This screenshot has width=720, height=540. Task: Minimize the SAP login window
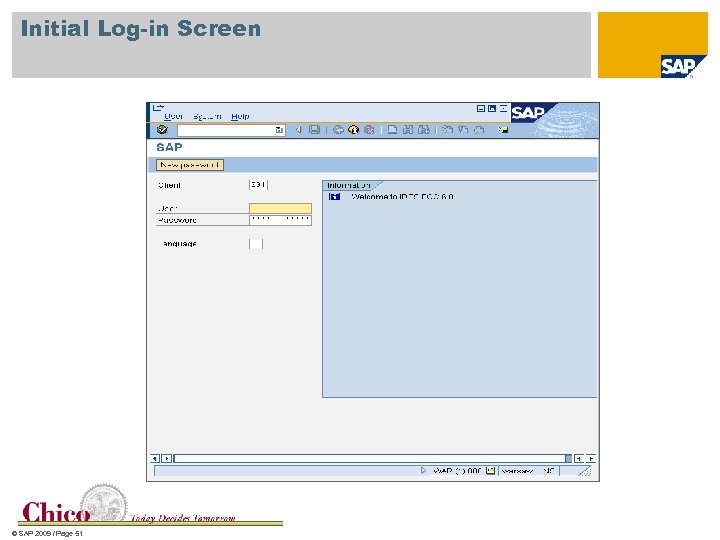[x=481, y=109]
